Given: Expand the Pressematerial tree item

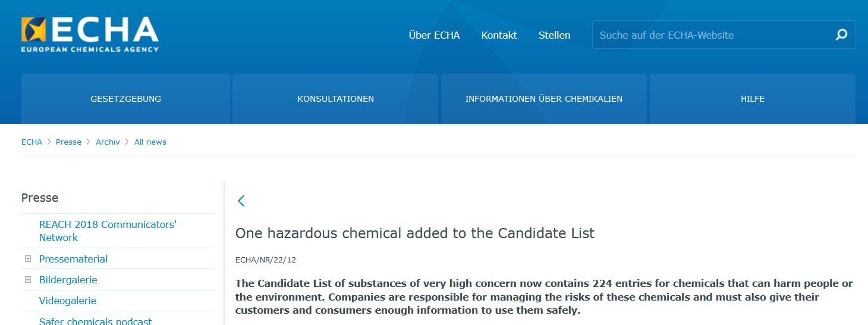Looking at the screenshot, I should coord(28,259).
